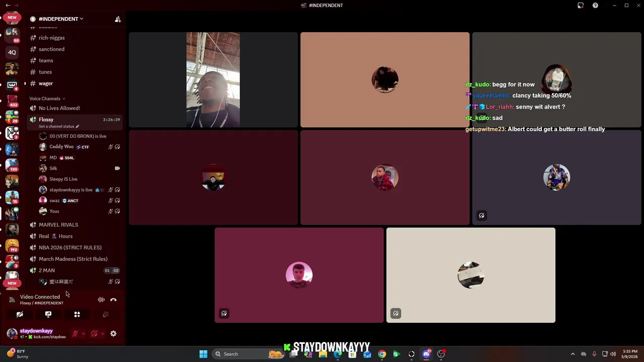Image resolution: width=644 pixels, height=362 pixels.
Task: Open server with 192 badge
Action: (x=12, y=245)
